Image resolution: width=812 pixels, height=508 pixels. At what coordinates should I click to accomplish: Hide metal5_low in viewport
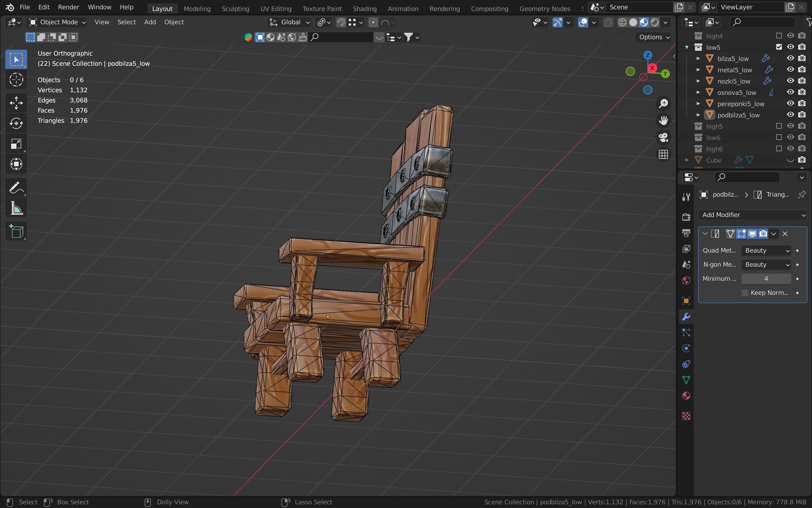(791, 69)
